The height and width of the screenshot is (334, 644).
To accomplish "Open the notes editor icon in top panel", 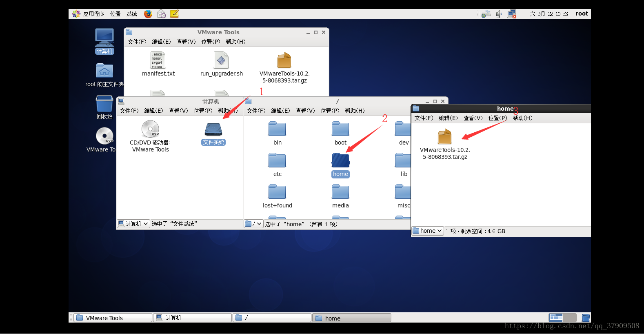I will pos(174,14).
